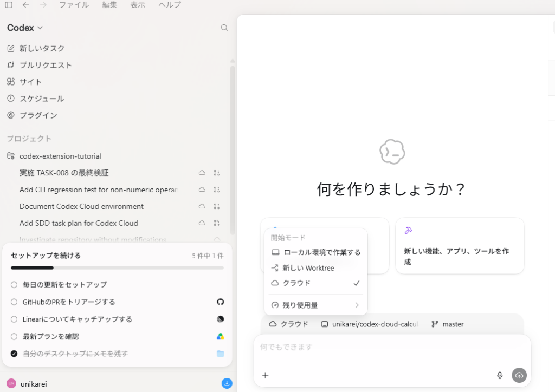Screen dimensions: 555x392
Task: Click the Linear logo icon
Action: tap(220, 319)
